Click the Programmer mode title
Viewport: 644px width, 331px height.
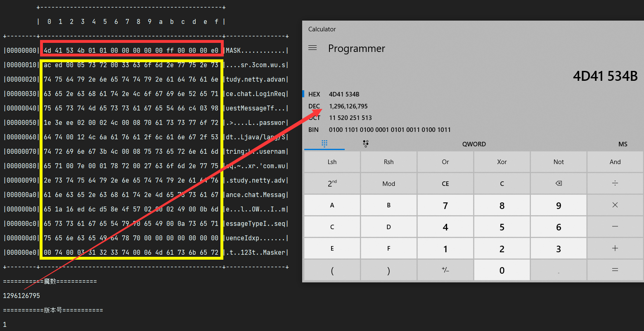click(x=357, y=48)
